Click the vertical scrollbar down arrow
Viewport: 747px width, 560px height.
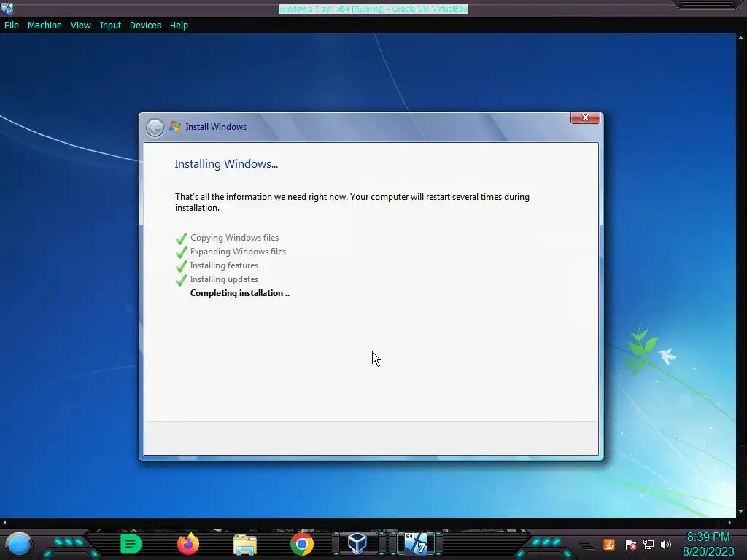coord(740,512)
